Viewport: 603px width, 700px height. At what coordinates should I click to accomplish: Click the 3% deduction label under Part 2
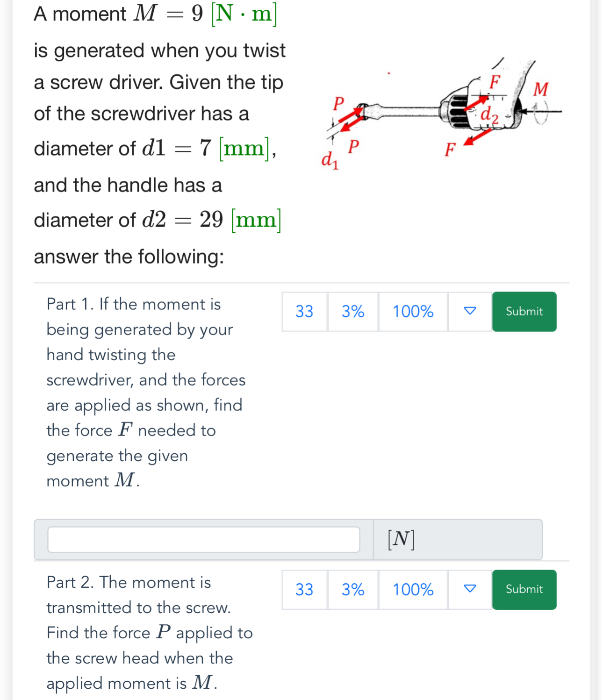pyautogui.click(x=353, y=589)
